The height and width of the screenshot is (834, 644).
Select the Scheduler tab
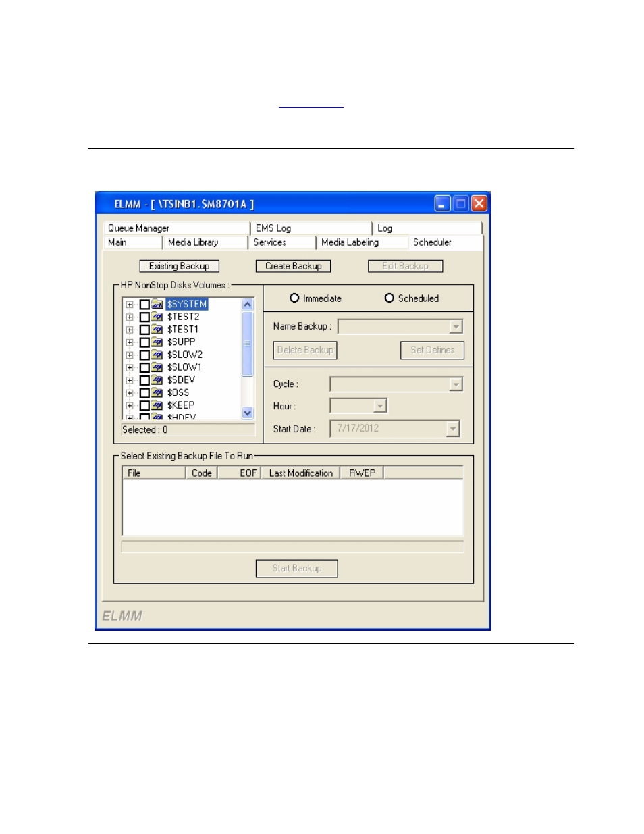point(446,242)
